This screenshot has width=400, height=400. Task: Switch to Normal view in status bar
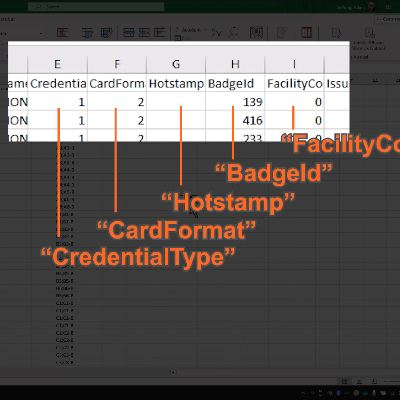coord(344,381)
